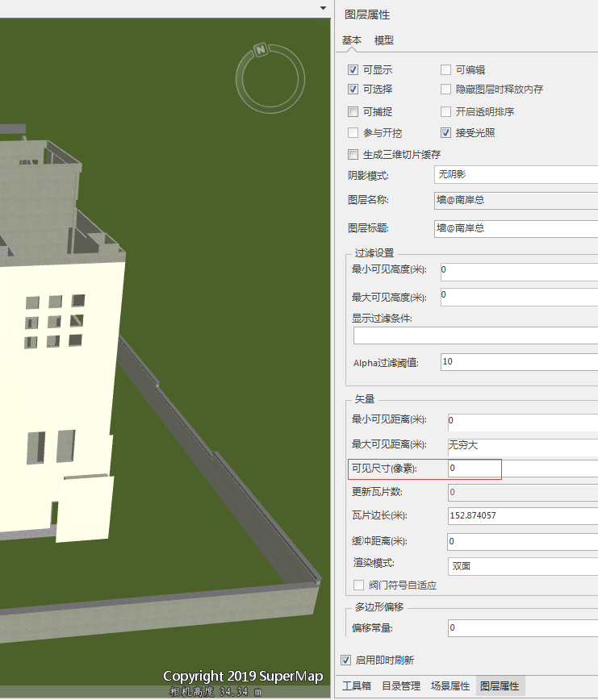Open the 渲染模式 dropdown showing 双面
Screen dimensions: 598x700
tap(522, 566)
